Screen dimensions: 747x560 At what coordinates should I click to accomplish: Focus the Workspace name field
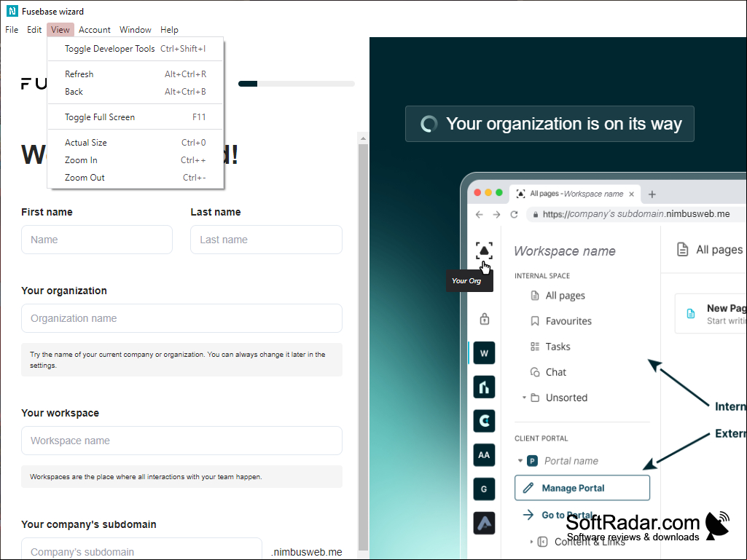click(x=181, y=441)
